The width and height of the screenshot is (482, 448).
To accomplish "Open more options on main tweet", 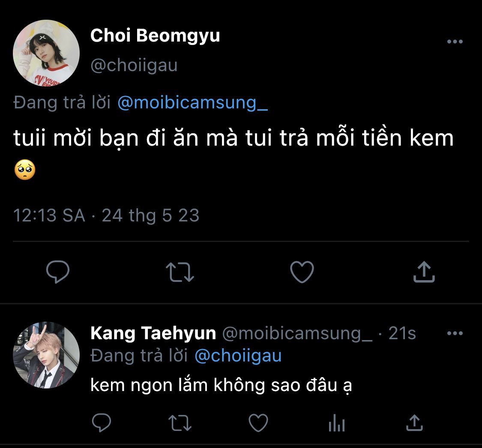I will click(455, 42).
